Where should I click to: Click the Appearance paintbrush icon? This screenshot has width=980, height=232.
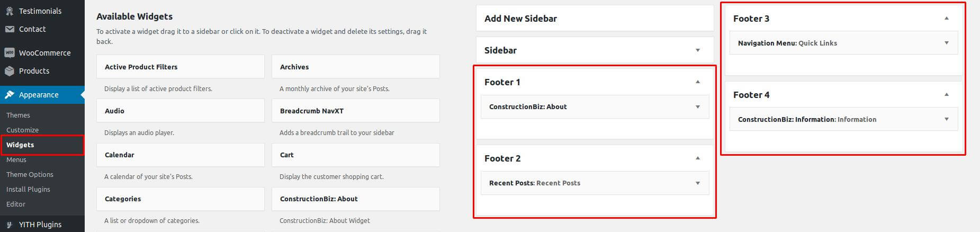click(10, 95)
